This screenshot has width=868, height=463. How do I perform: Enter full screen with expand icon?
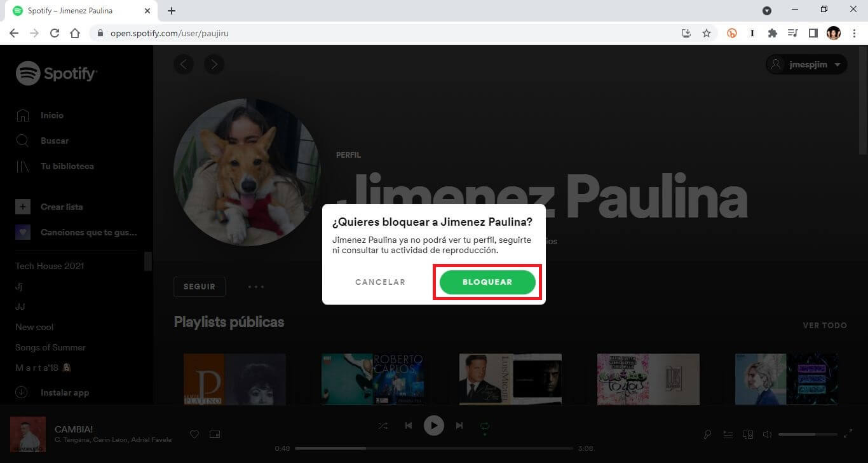coord(848,434)
